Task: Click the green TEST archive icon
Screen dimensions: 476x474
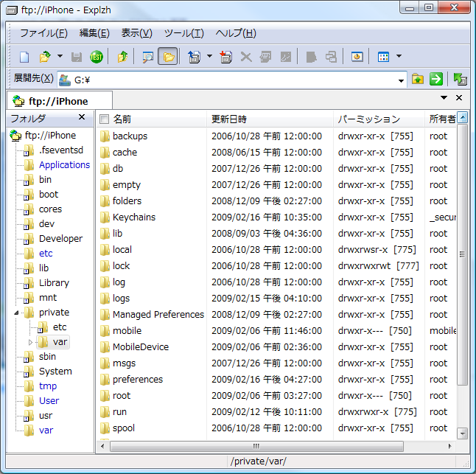Action: click(97, 57)
